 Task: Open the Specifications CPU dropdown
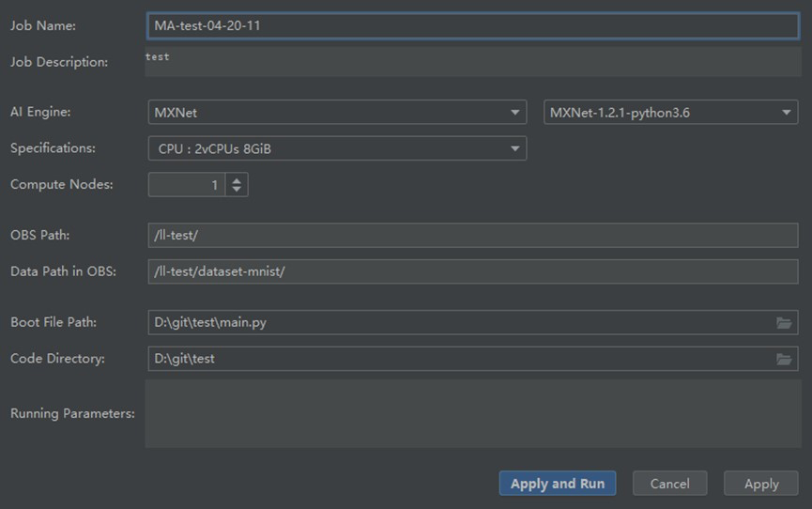[337, 148]
